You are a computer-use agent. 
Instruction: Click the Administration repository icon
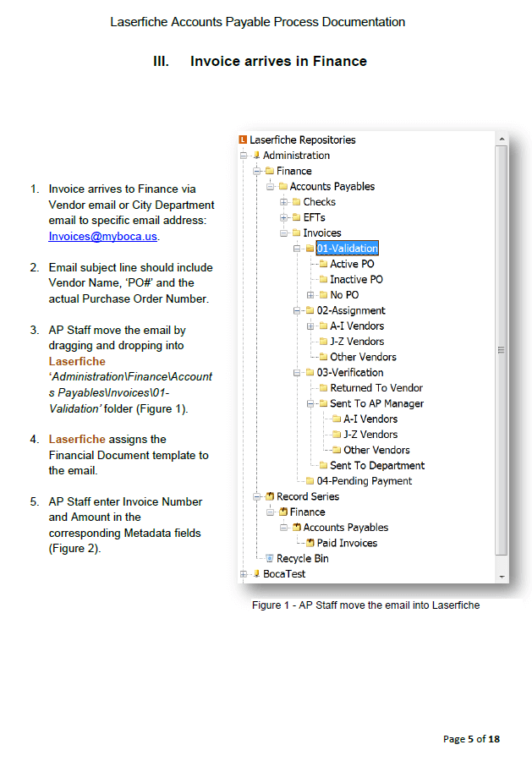tap(256, 156)
